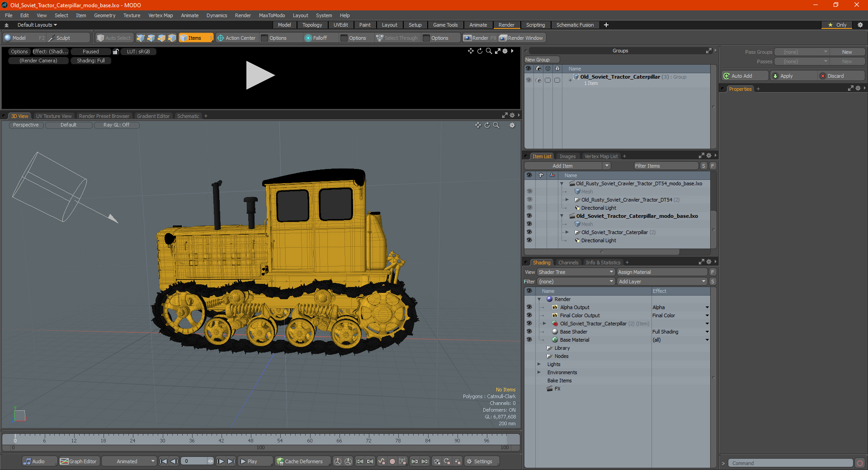Click the Discard button
Image resolution: width=868 pixels, height=470 pixels.
(x=841, y=76)
